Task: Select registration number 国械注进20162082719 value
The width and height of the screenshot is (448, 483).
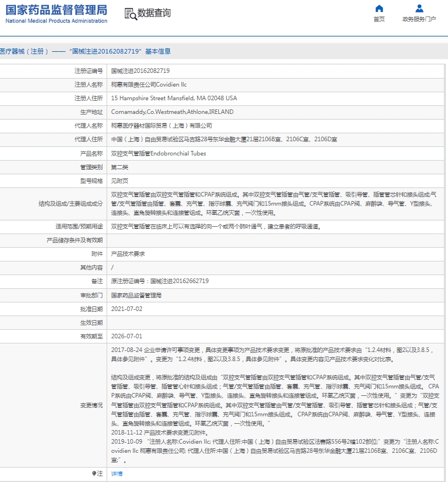Action: [140, 71]
